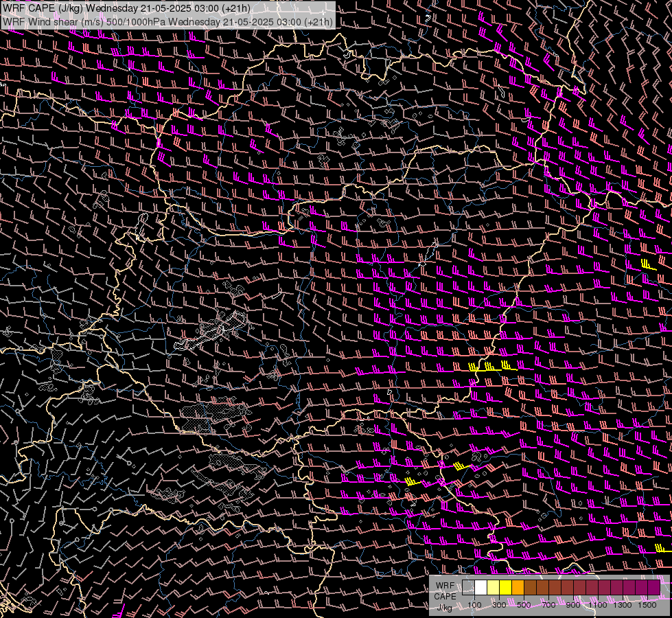The width and height of the screenshot is (672, 618).
Task: Select the 1300–1400 CAPE legend swatch
Action: tap(629, 588)
